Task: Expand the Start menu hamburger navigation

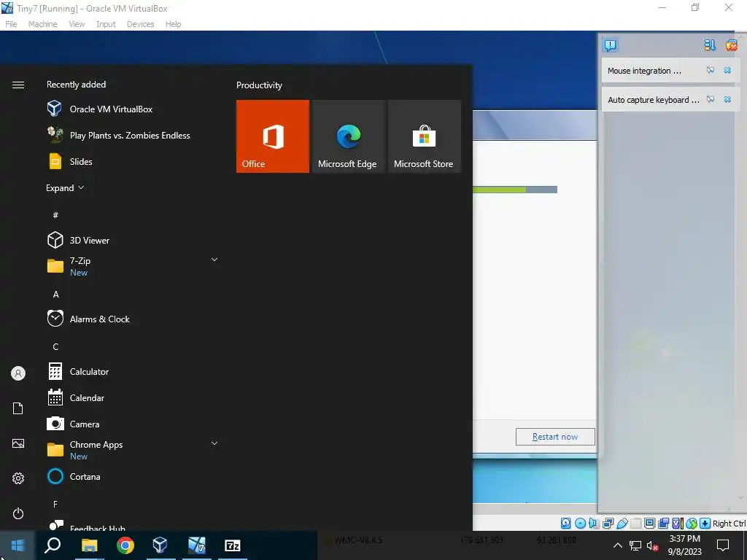Action: coord(18,85)
